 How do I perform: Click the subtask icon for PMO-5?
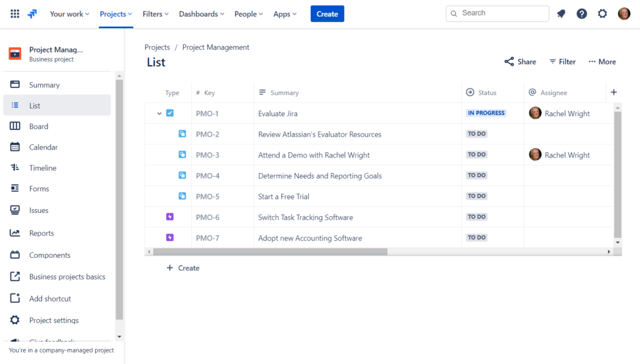[182, 196]
